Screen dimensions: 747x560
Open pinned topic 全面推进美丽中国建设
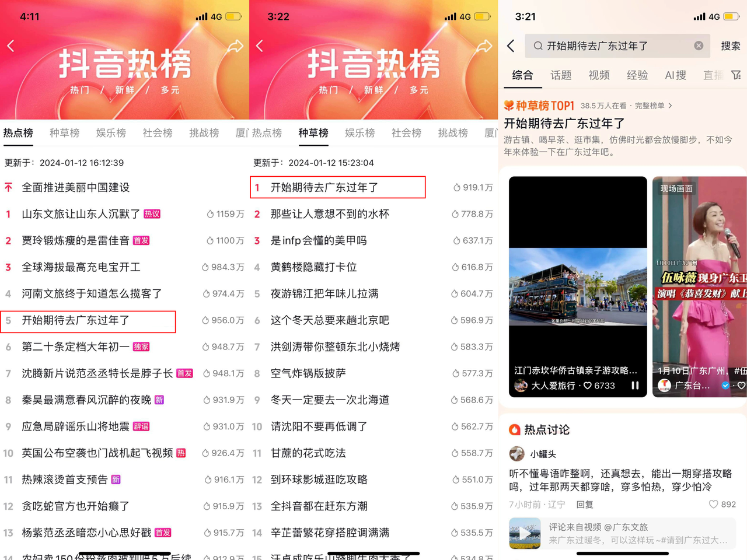[x=76, y=187]
